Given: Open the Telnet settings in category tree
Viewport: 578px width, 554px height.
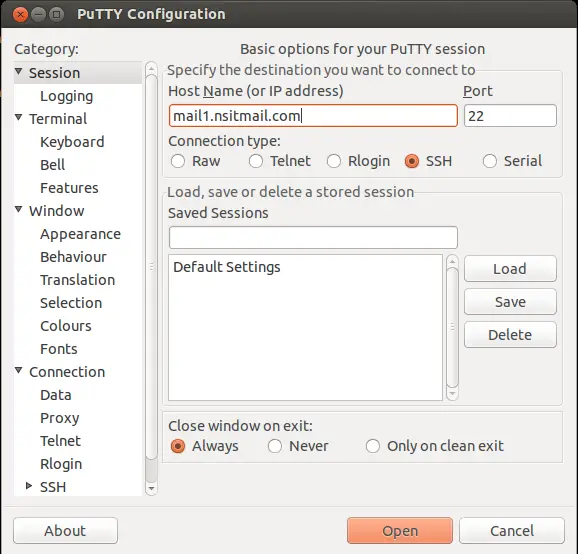Looking at the screenshot, I should [60, 441].
